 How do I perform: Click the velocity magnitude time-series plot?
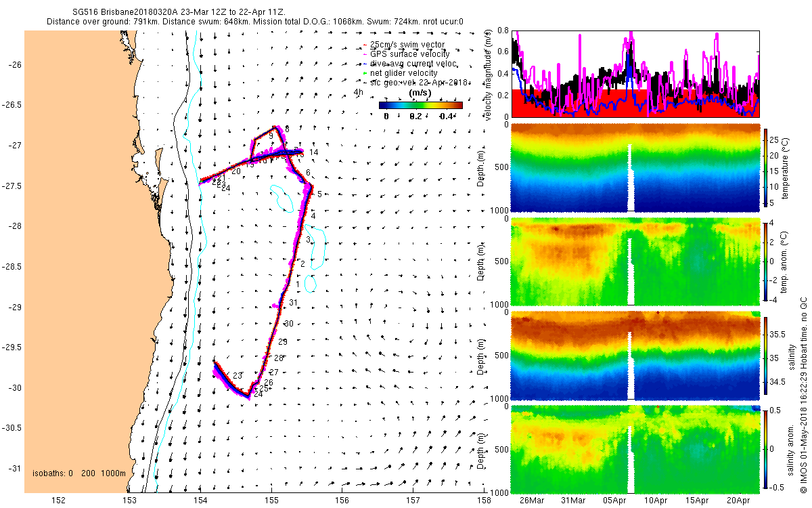pos(635,73)
